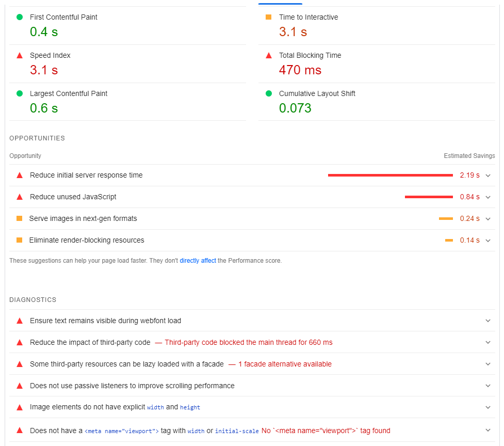Click red triangle beside Ensure text remains visible
The image size is (504, 446).
tap(20, 321)
